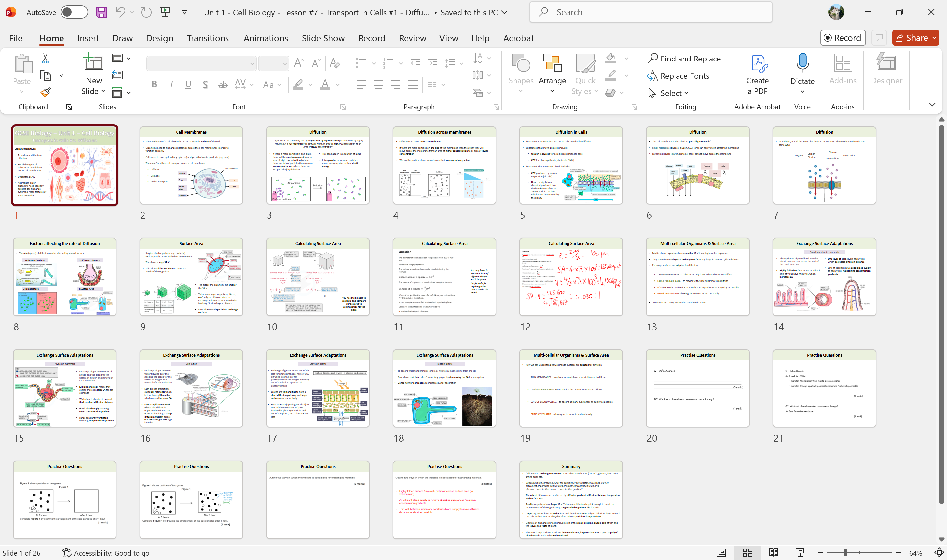Toggle the AutoSave switch
The height and width of the screenshot is (560, 947).
tap(74, 12)
